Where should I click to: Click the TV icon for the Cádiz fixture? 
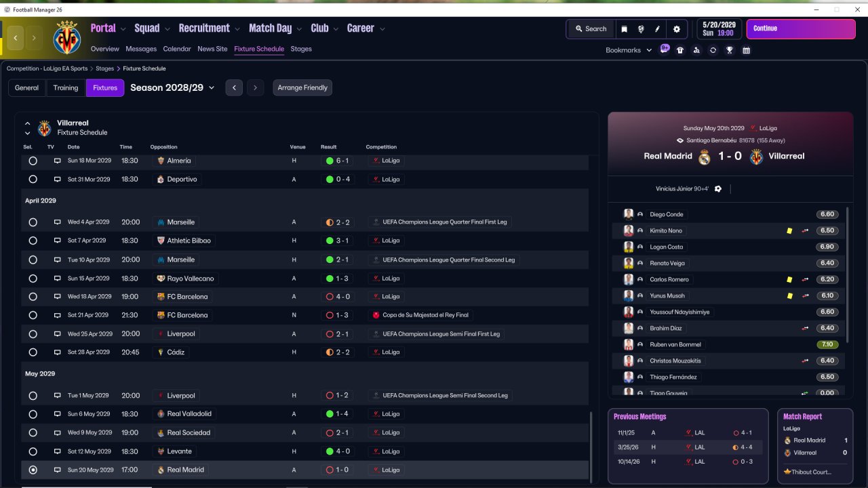(57, 352)
